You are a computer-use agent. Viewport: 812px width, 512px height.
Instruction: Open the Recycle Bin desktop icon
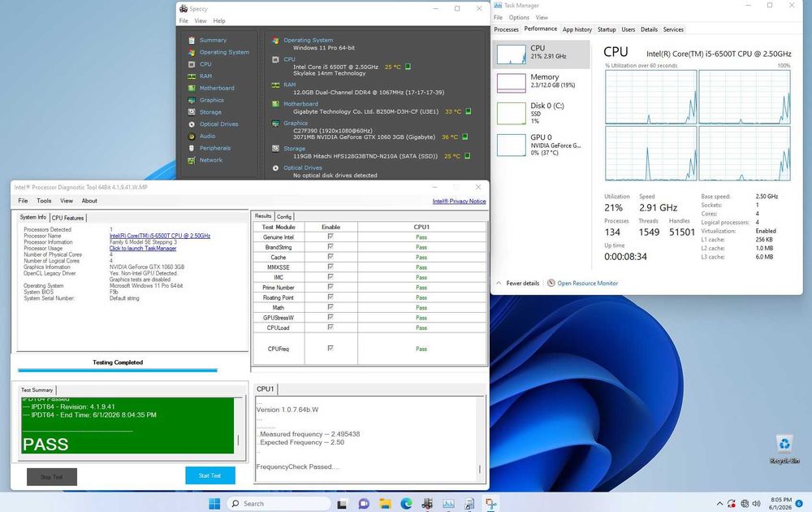pyautogui.click(x=784, y=449)
